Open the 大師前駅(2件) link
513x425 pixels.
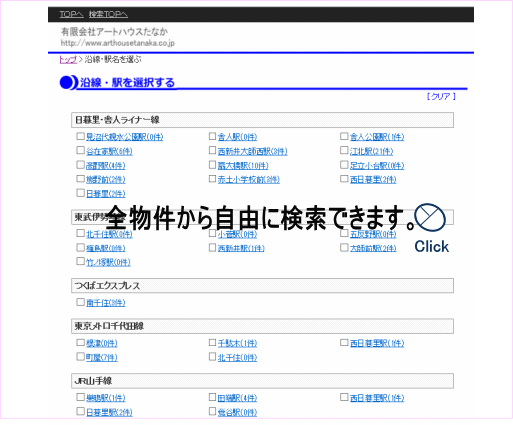click(373, 248)
